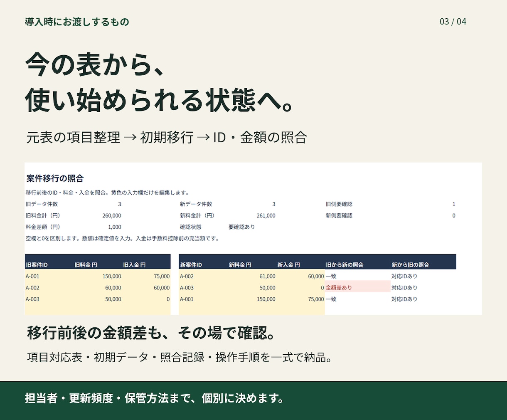Click the note starting 空欄と0を区別します

123,238
